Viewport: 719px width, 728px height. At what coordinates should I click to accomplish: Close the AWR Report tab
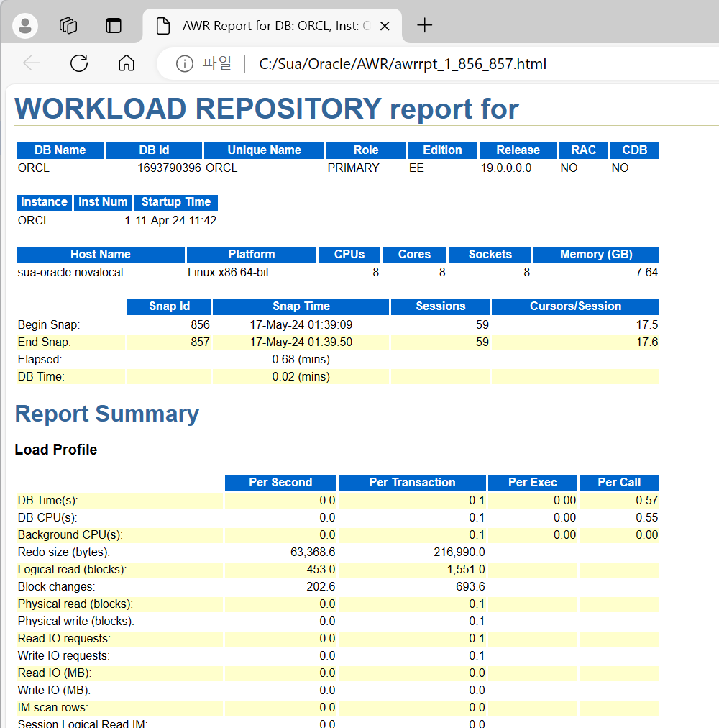pos(385,27)
